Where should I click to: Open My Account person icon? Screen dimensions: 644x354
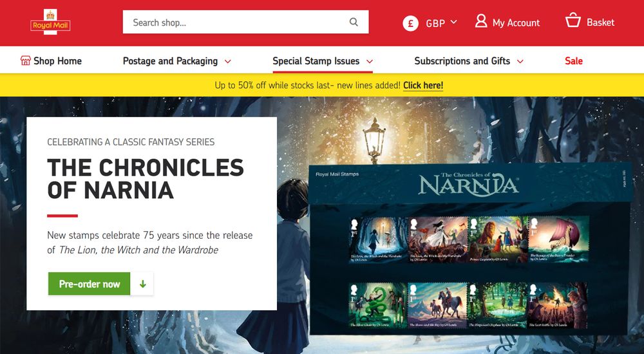pos(481,21)
